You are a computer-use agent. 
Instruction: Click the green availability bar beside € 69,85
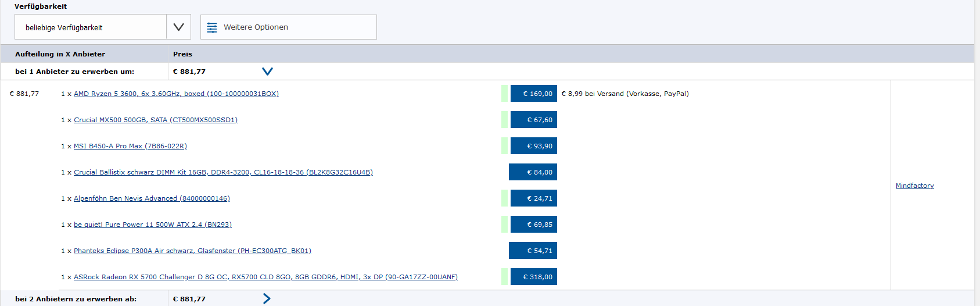tap(505, 224)
